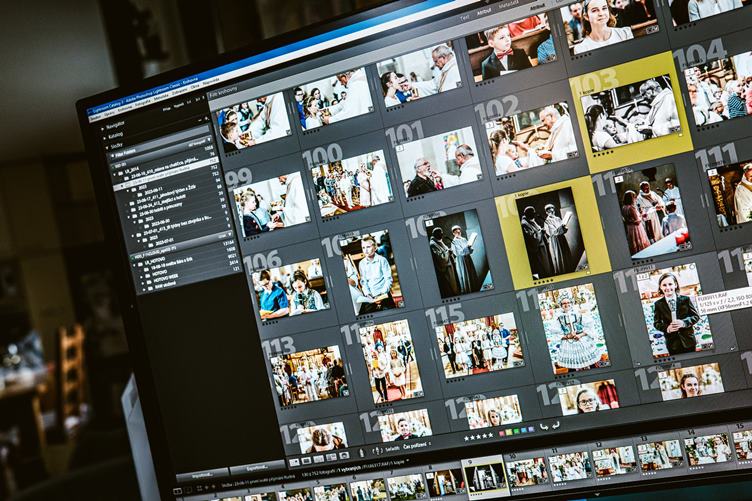752x501 pixels.
Task: Switch to Loupe view icon in toolbar
Action: [306, 461]
